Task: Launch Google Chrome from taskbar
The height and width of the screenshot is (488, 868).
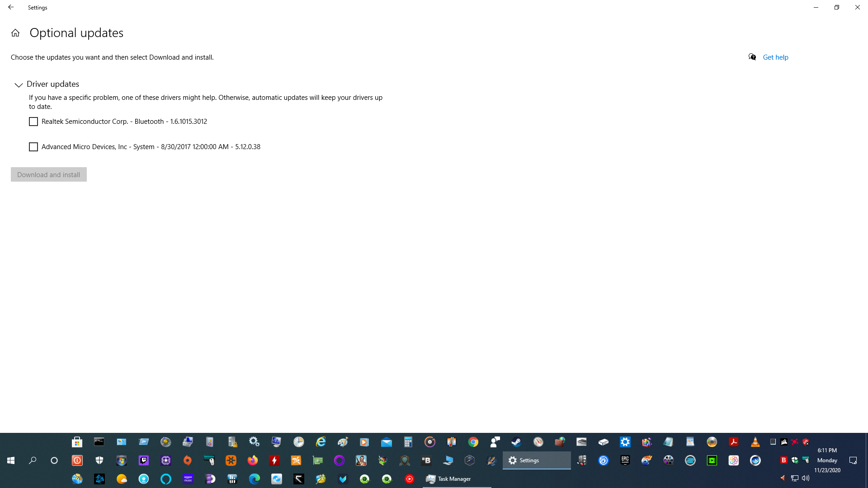Action: coord(473,441)
